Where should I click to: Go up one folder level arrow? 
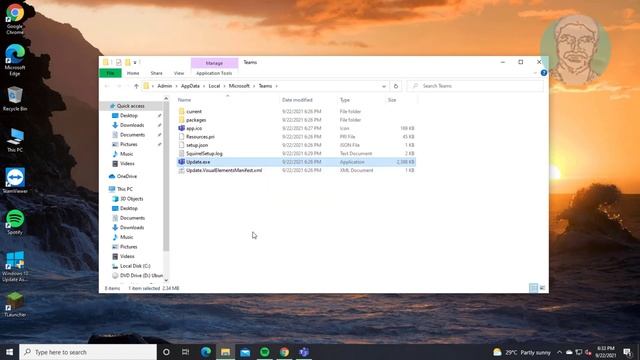136,86
